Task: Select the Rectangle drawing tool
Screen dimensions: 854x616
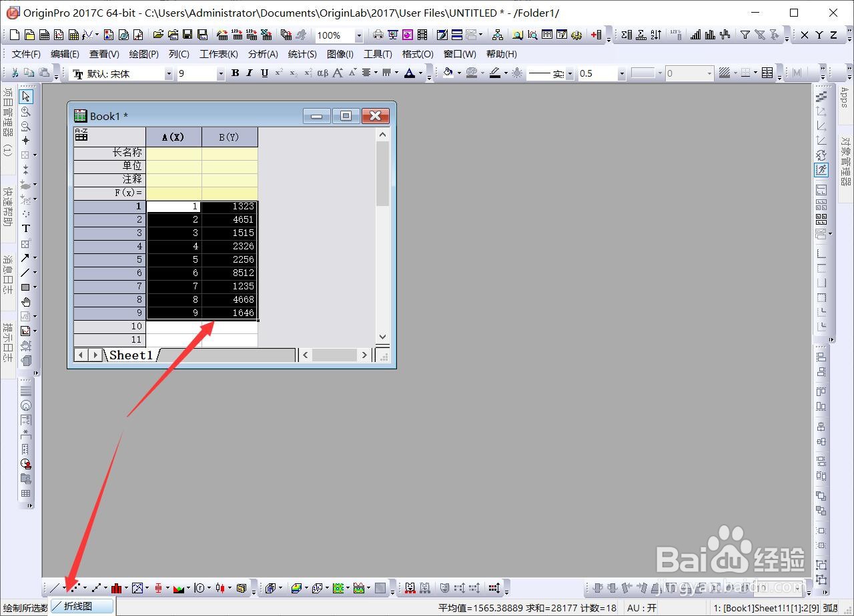Action: click(x=25, y=287)
